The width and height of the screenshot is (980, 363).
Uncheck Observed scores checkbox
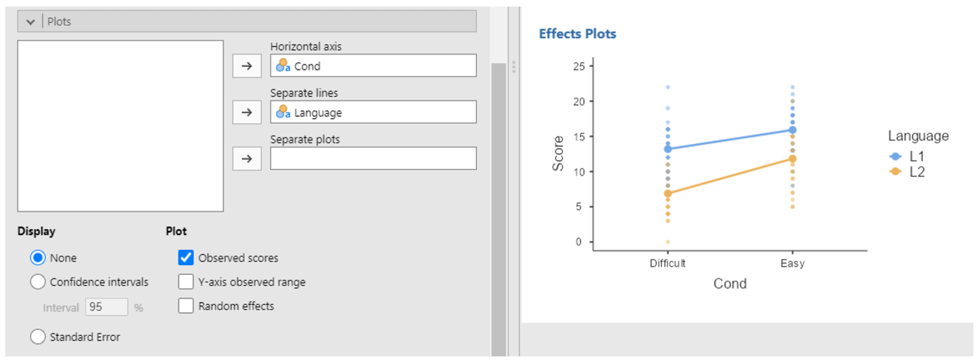point(186,258)
